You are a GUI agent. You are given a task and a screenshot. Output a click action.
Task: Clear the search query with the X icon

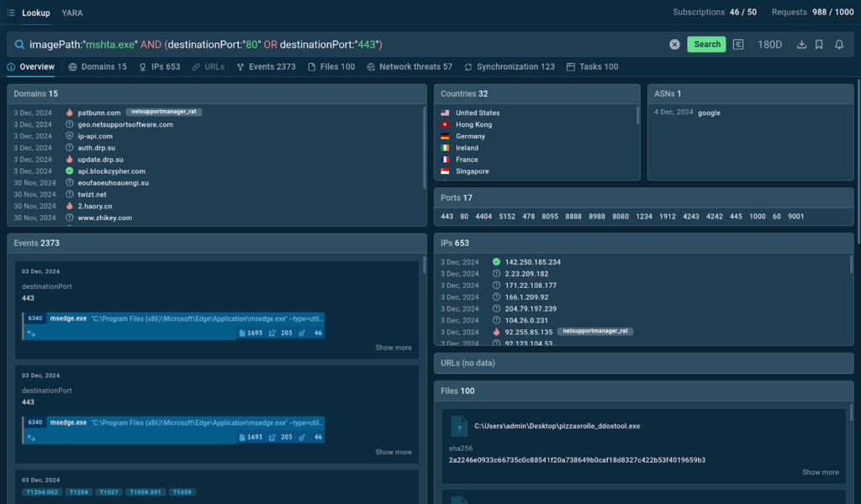[x=674, y=45]
